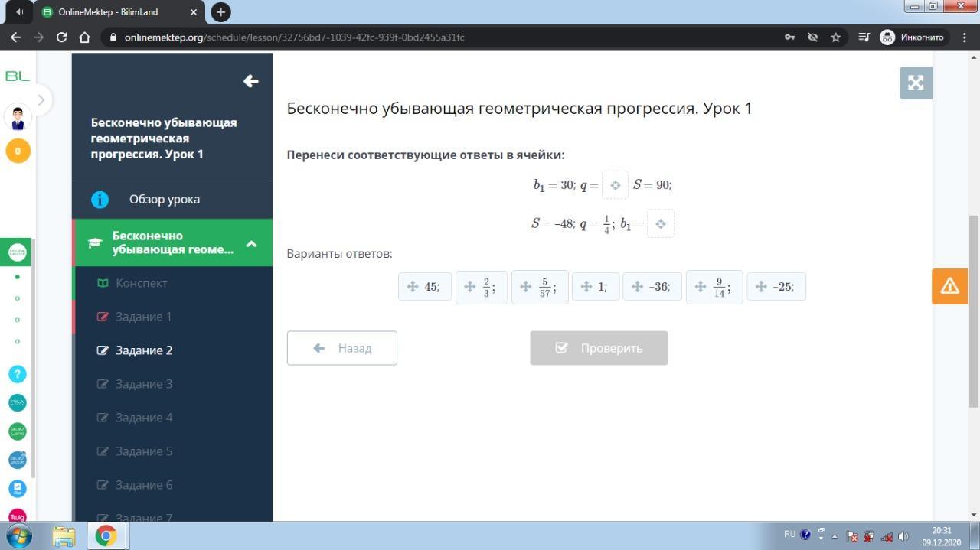Open the blue question mark help icon

coord(18,374)
